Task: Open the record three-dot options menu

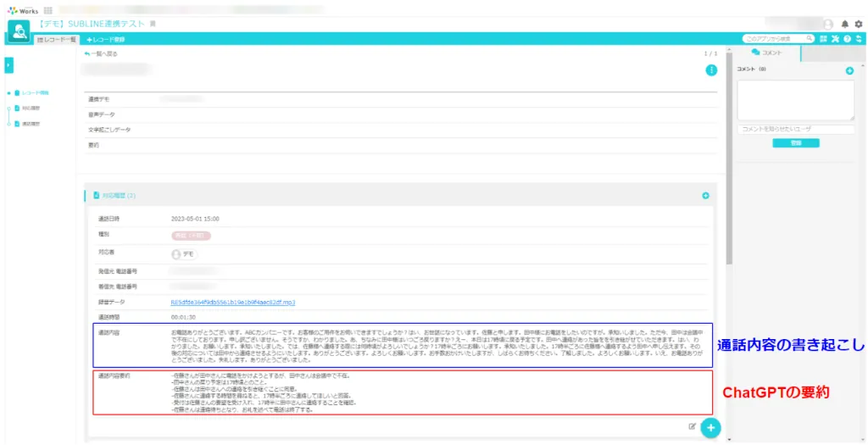Action: pos(711,70)
